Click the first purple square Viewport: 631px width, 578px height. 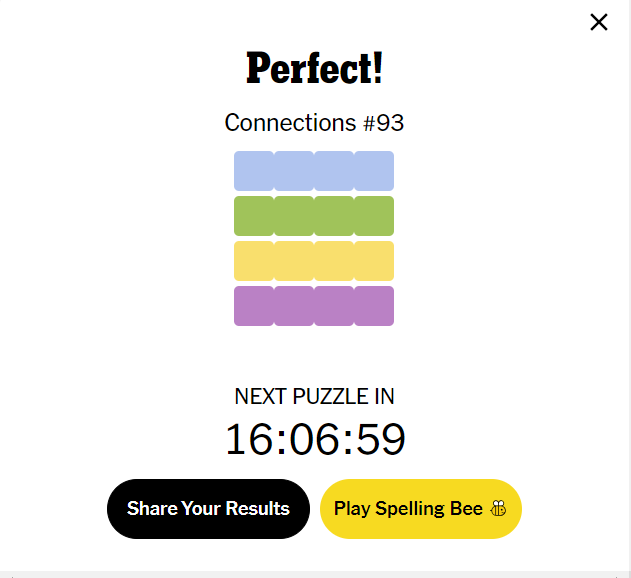point(254,306)
